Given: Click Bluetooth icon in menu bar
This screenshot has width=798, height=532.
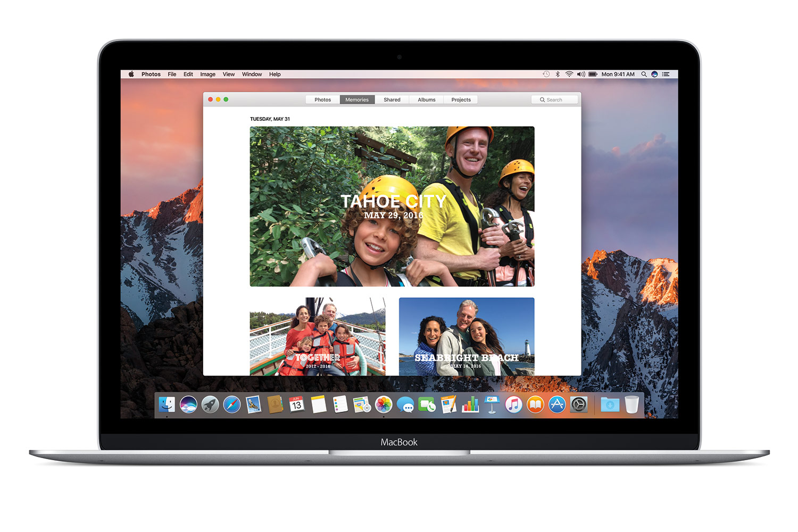Looking at the screenshot, I should (x=558, y=74).
